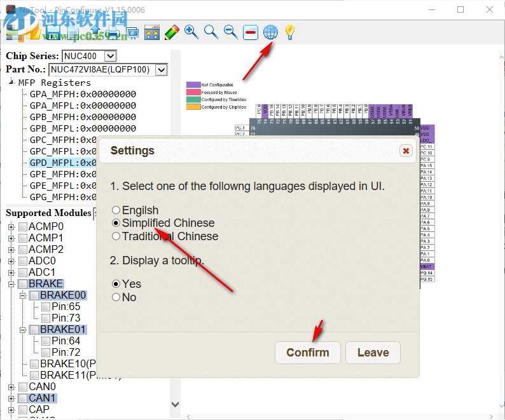
Task: Expand the CAN0 module node
Action: click(11, 387)
